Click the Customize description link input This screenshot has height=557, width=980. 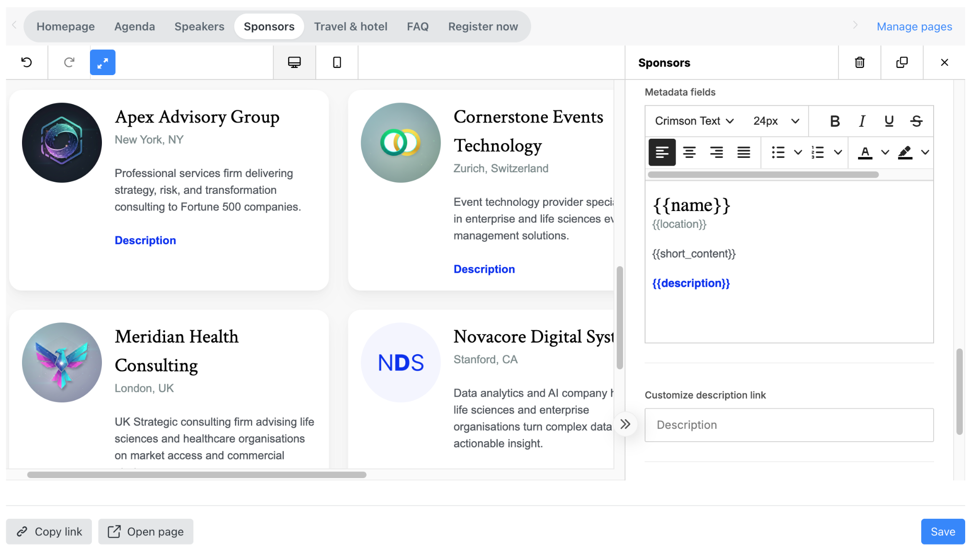789,425
